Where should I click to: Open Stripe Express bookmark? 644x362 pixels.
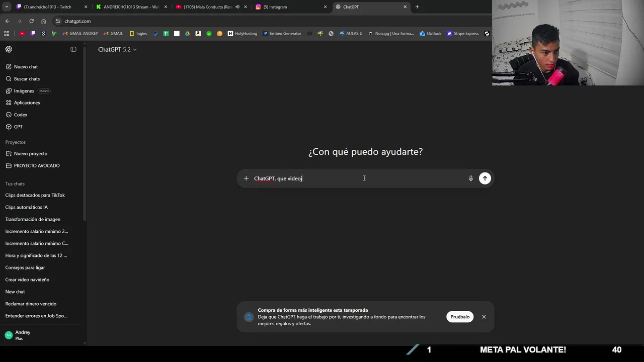[x=462, y=34]
